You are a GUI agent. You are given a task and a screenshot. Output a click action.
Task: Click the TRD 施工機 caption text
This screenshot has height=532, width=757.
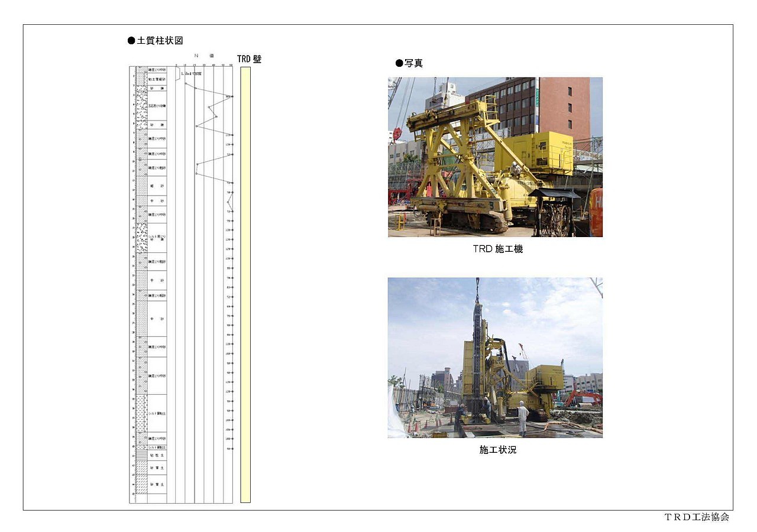click(497, 249)
